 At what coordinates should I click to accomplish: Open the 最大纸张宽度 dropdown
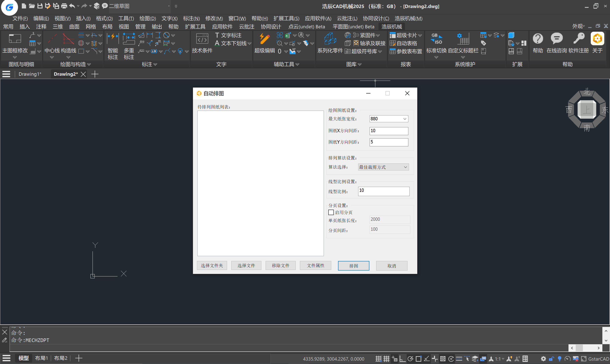pos(405,119)
